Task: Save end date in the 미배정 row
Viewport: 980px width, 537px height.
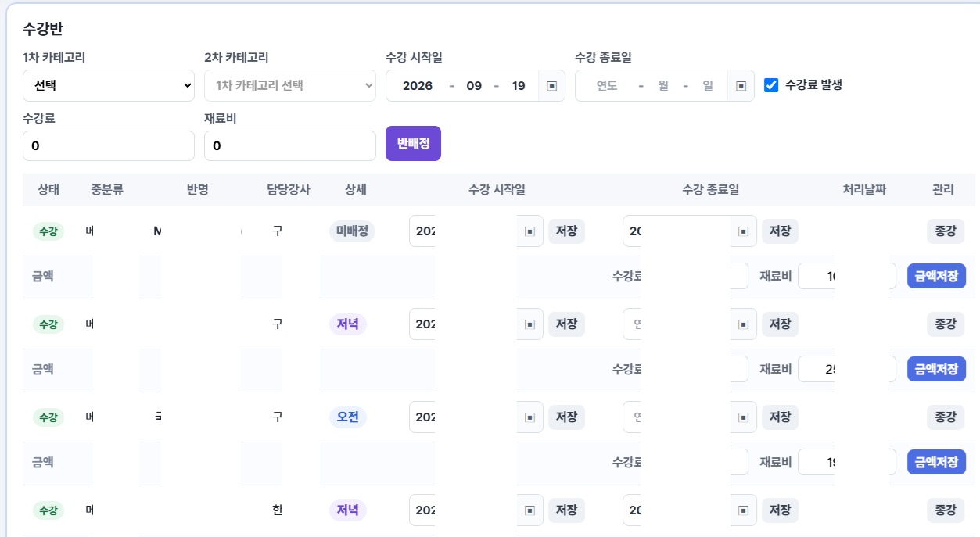Action: [x=780, y=231]
